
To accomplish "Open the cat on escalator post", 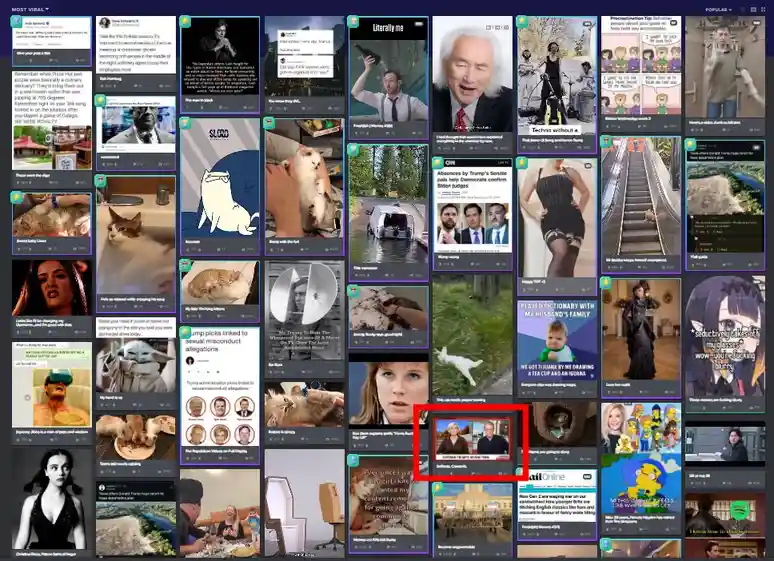I will 641,204.
